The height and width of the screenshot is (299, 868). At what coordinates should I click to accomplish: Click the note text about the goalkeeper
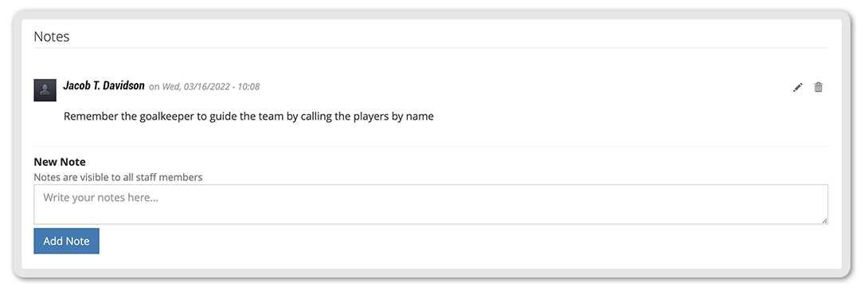(x=248, y=117)
